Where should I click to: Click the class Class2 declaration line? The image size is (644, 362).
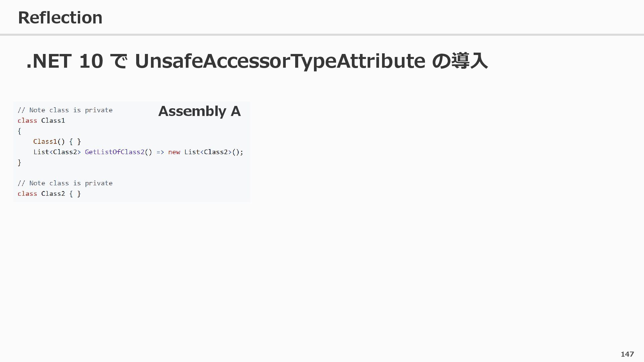[x=49, y=194]
